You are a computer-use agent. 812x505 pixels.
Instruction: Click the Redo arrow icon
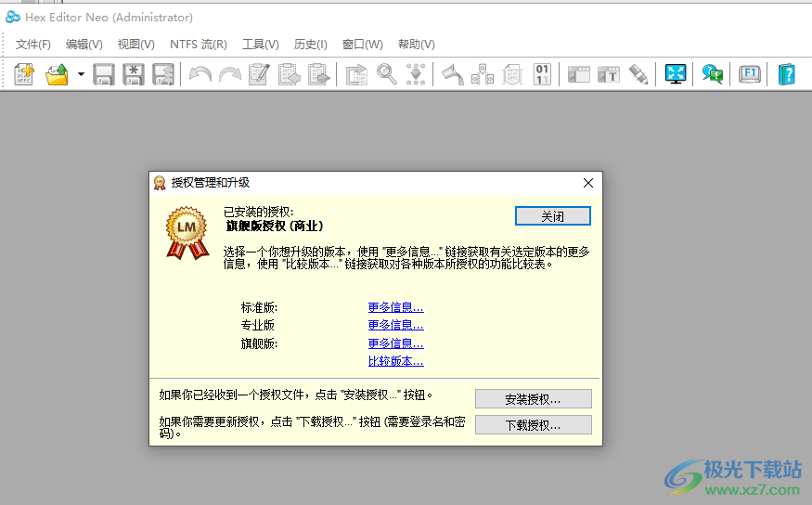click(x=230, y=74)
